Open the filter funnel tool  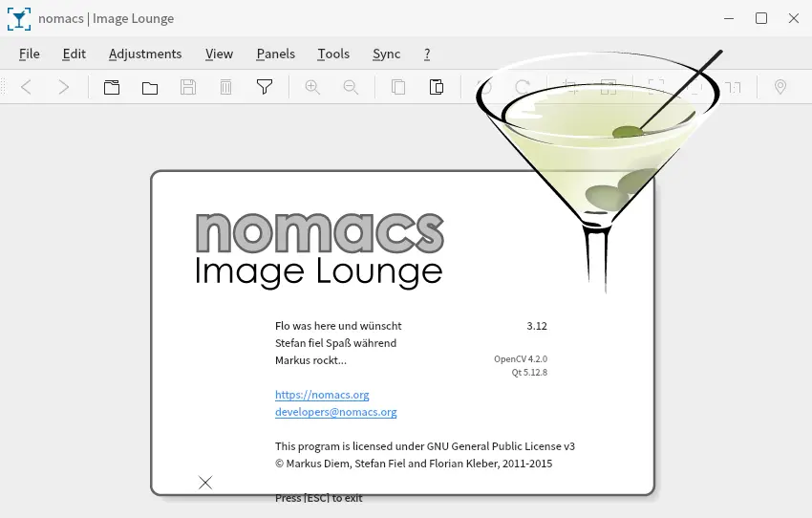[x=265, y=87]
